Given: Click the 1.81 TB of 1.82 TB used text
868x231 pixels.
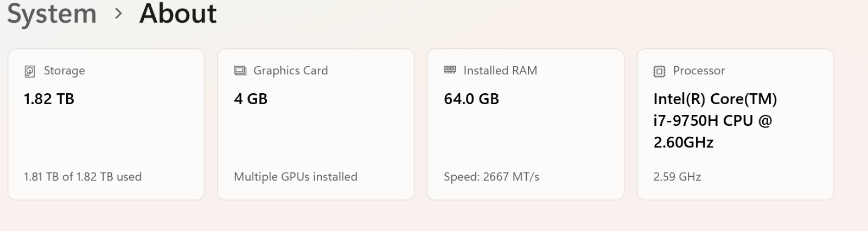Looking at the screenshot, I should pos(82,177).
